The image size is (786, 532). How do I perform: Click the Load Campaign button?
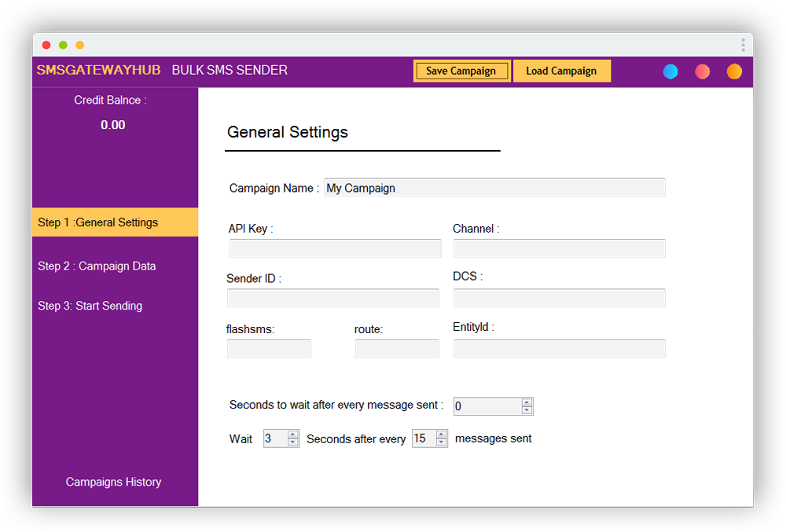click(x=561, y=71)
